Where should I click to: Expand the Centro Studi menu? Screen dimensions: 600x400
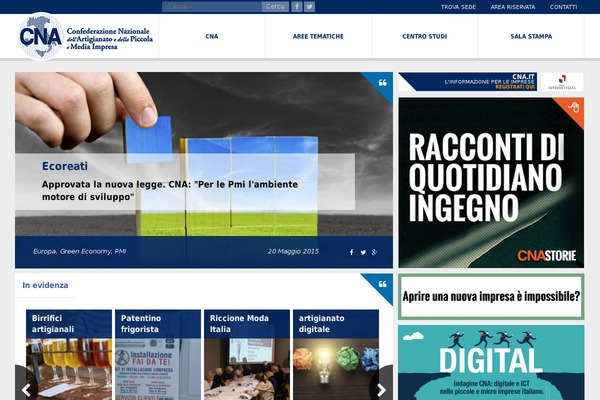click(x=424, y=36)
